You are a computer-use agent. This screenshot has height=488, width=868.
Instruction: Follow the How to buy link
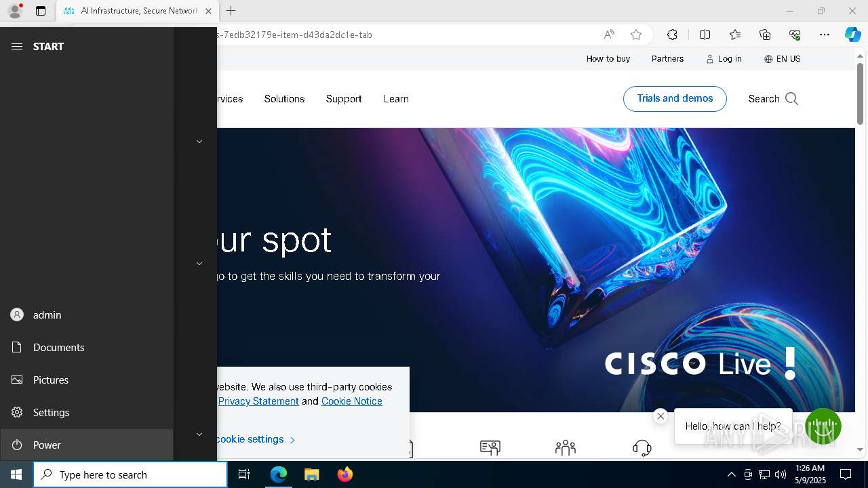tap(608, 59)
